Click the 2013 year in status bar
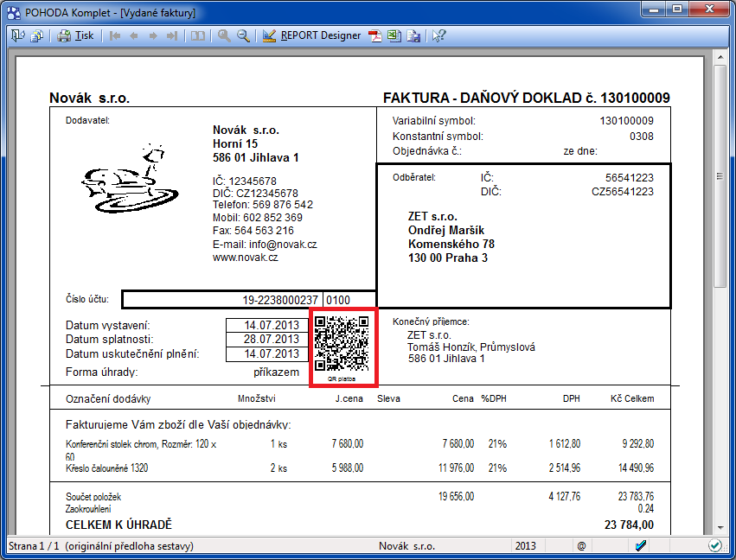 [527, 546]
